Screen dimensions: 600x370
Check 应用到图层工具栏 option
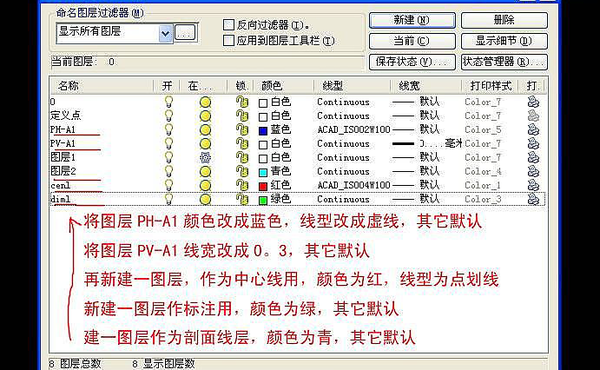[228, 41]
